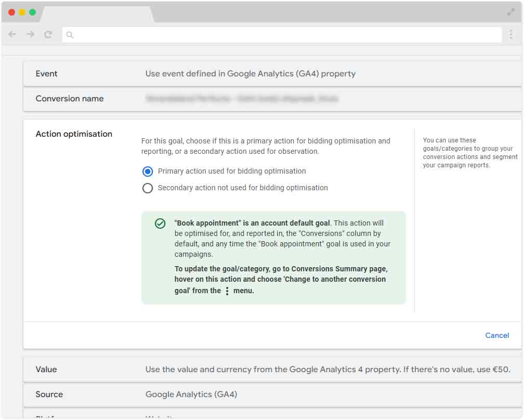Click the 'To update the goal/category' instruction text
Screen dimensions: 524x420
pyautogui.click(x=281, y=280)
